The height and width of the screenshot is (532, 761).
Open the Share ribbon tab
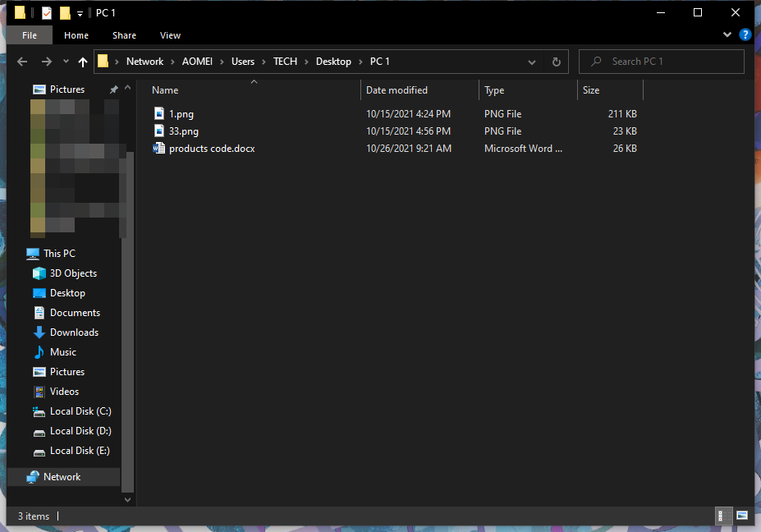(x=124, y=35)
